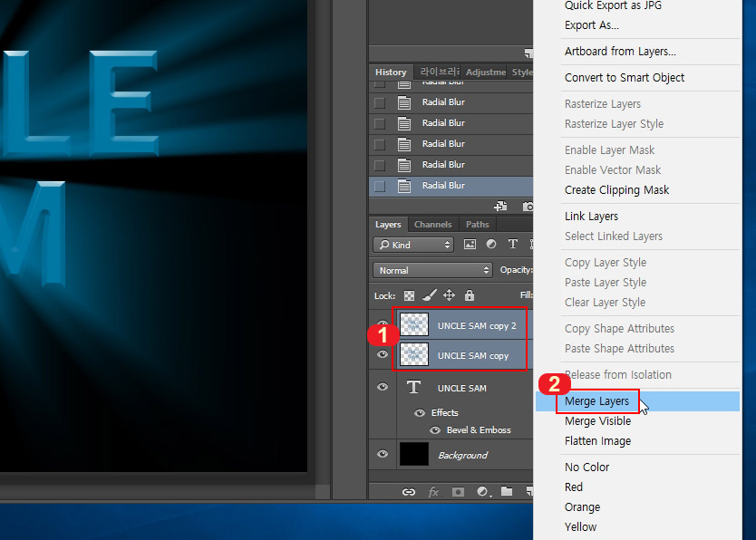The height and width of the screenshot is (540, 756).
Task: Lock image pixels brush icon
Action: coord(429,294)
